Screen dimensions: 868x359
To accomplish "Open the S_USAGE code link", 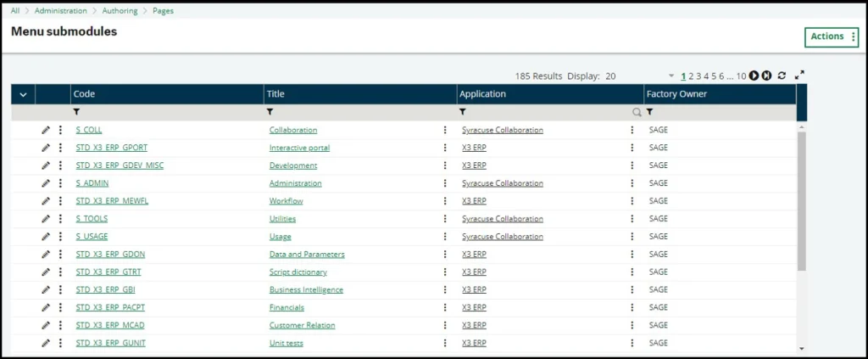I will tap(92, 237).
